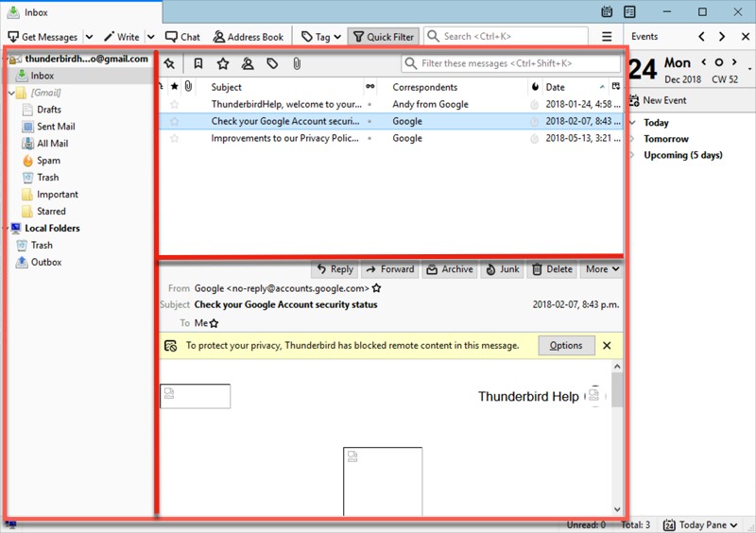Click the global Search field
Viewport: 756px width, 533px height.
(506, 36)
